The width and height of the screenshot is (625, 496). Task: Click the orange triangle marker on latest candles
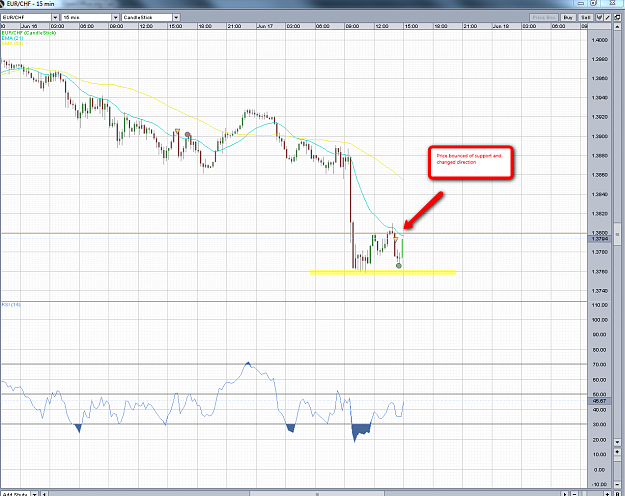click(396, 240)
